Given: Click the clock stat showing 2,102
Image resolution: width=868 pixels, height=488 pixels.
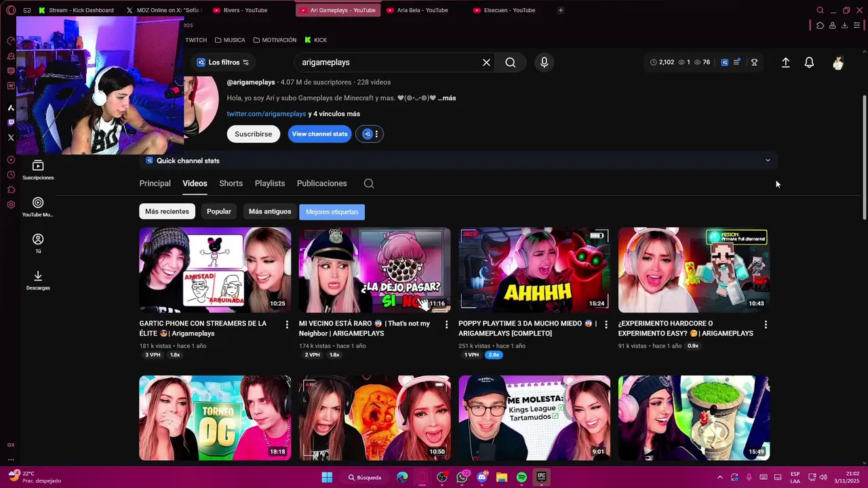Looking at the screenshot, I should (x=662, y=62).
